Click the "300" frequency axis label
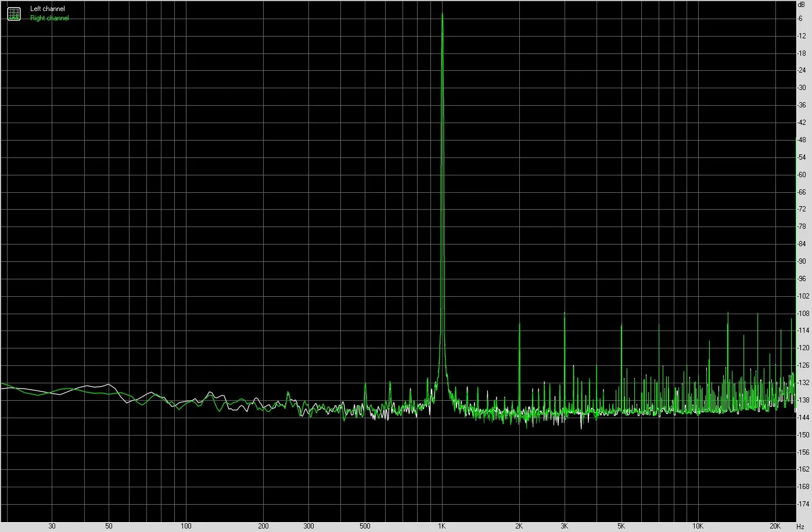The height and width of the screenshot is (532, 812). tap(308, 526)
